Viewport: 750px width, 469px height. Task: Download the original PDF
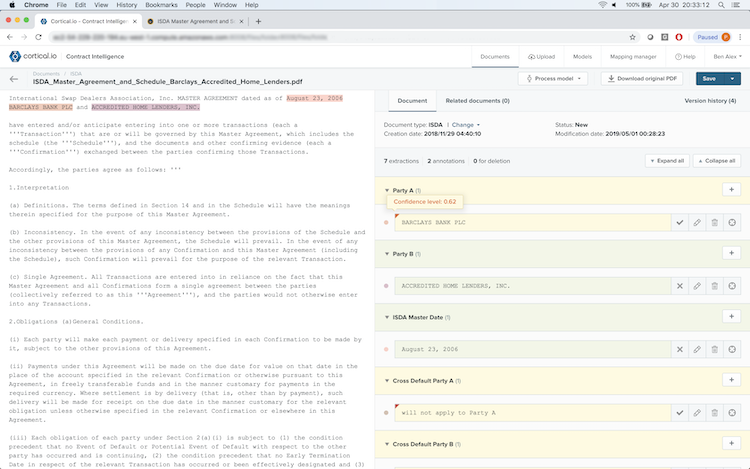[x=642, y=78]
